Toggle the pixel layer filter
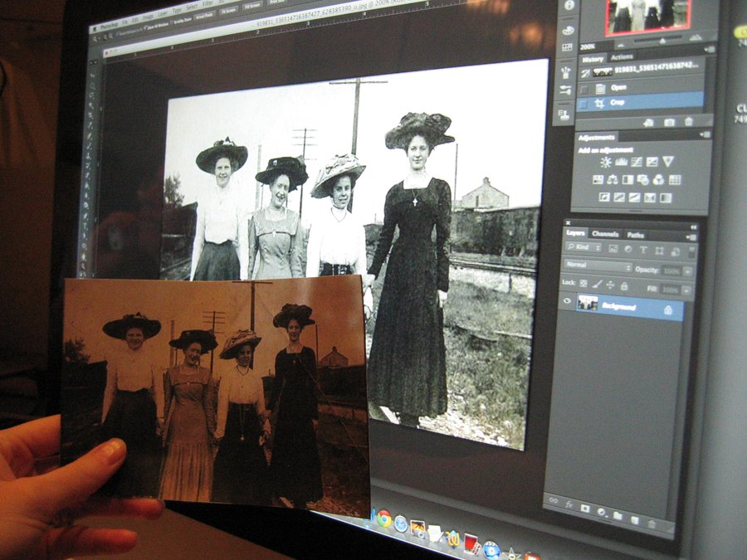Viewport: 747px width, 560px height. tap(613, 249)
